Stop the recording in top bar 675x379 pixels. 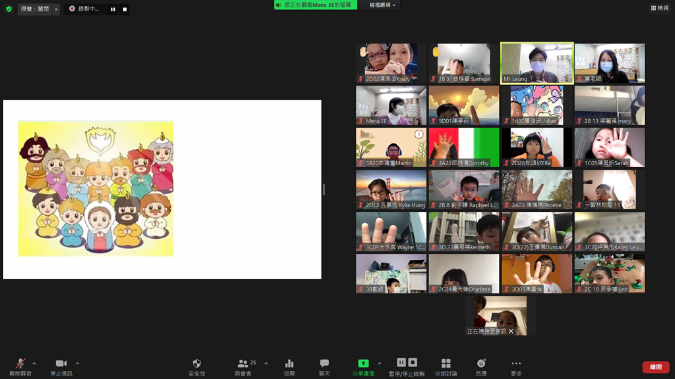point(125,9)
